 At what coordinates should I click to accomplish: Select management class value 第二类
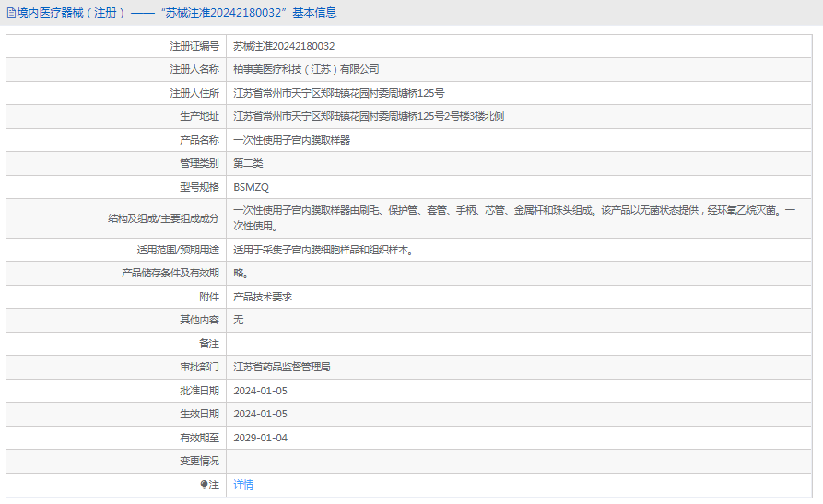click(x=248, y=163)
